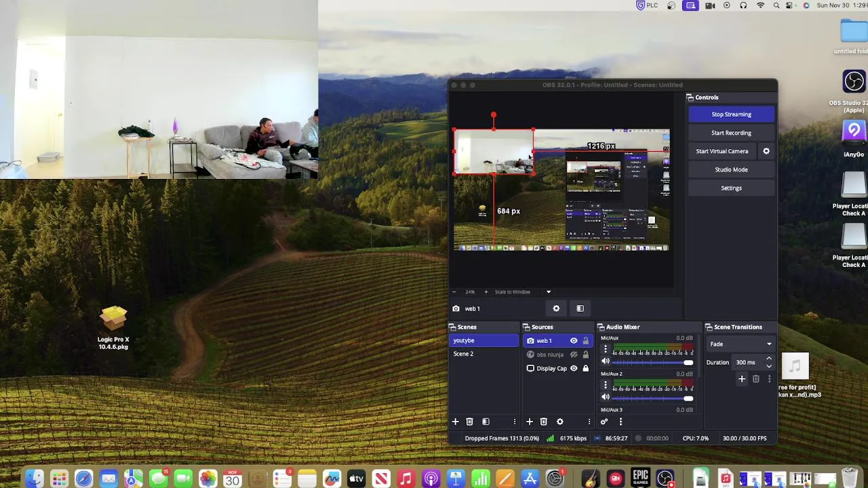868x488 pixels.
Task: Click Start Recording button
Action: coord(731,133)
